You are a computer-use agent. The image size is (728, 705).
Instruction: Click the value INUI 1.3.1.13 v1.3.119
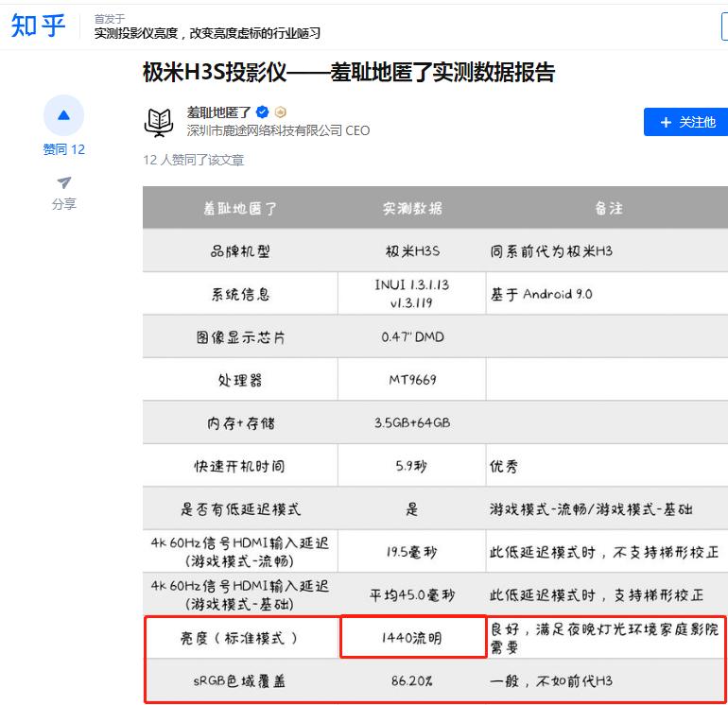point(412,294)
